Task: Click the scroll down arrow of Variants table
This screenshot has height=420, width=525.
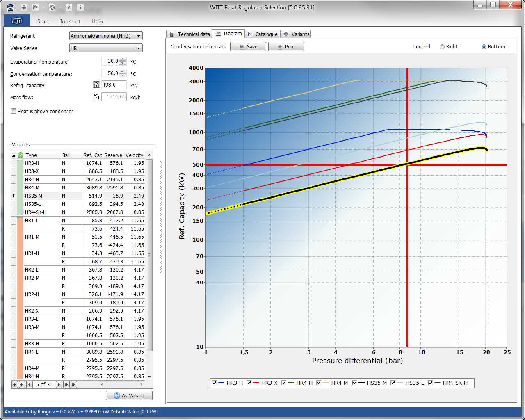Action: [149, 377]
